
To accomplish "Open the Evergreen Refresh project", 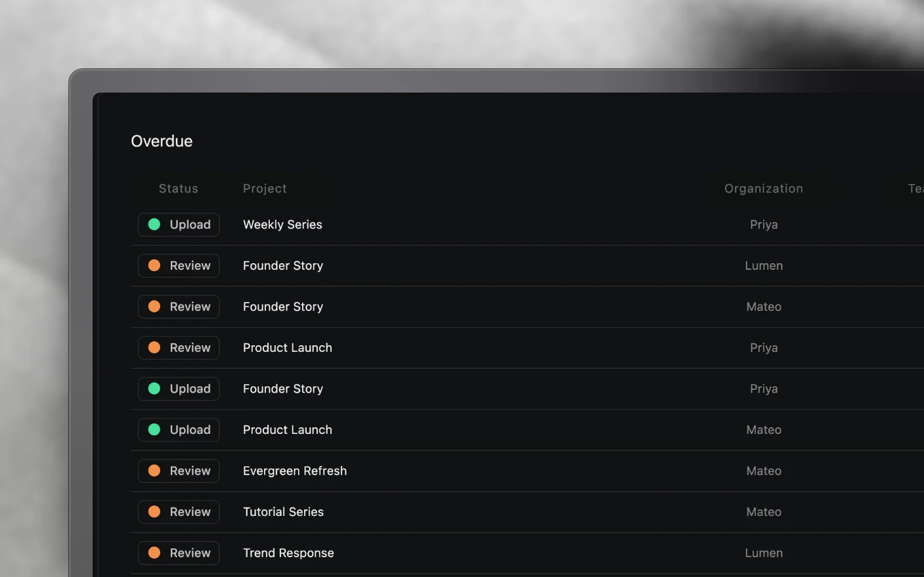I will coord(295,471).
